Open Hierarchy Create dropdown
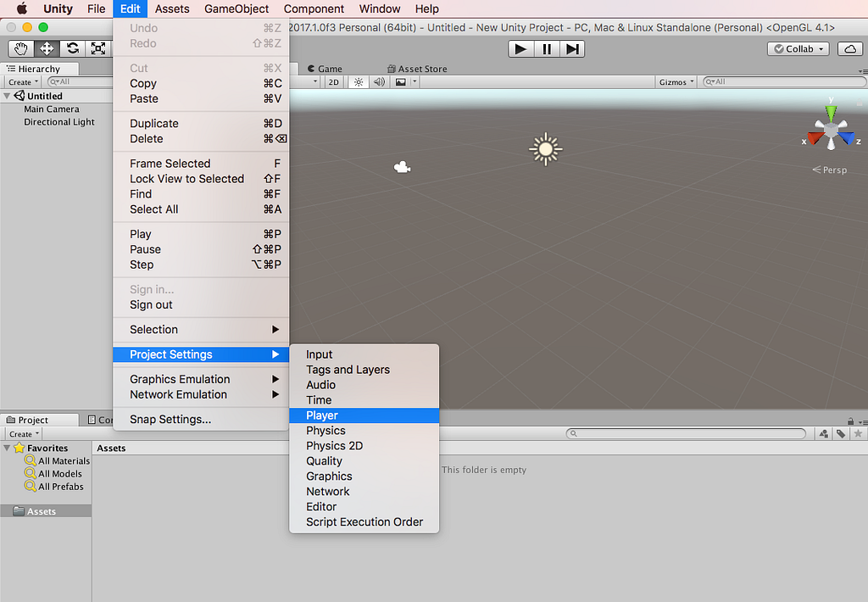The height and width of the screenshot is (602, 868). click(x=23, y=82)
